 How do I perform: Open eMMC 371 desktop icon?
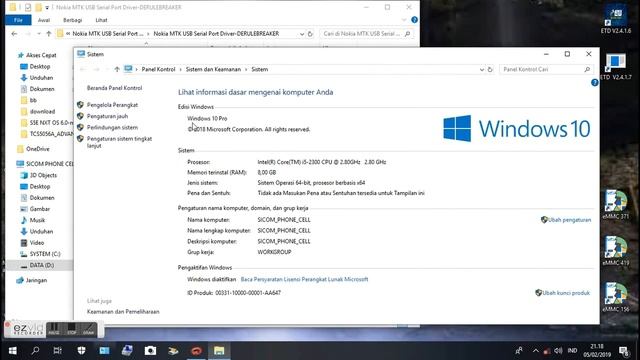point(616,204)
